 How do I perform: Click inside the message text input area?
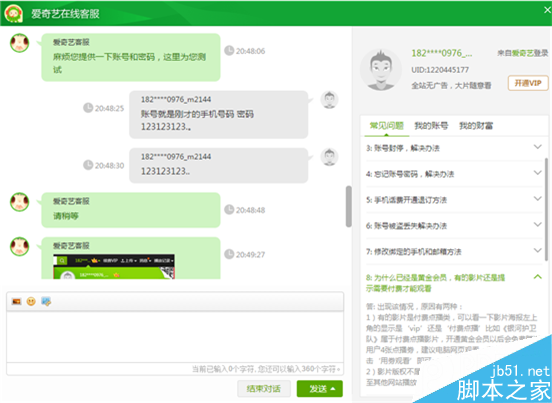[175, 337]
